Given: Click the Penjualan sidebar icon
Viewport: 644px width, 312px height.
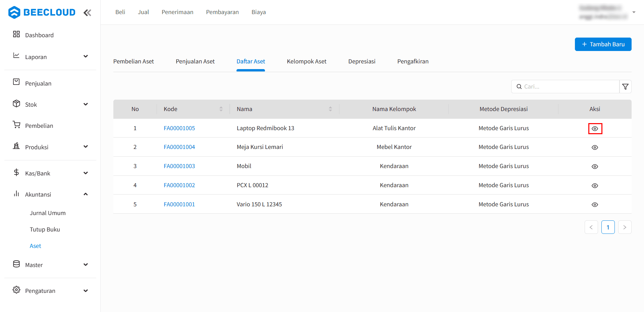Looking at the screenshot, I should click(16, 82).
